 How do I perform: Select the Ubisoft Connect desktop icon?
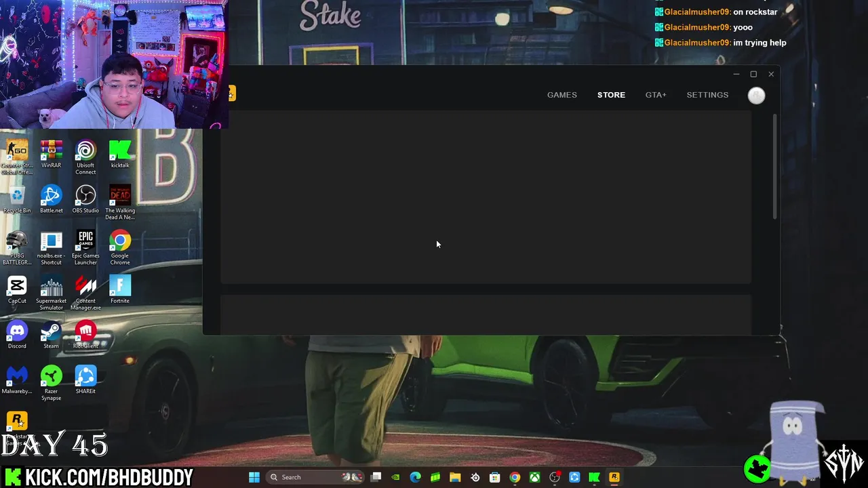[85, 157]
